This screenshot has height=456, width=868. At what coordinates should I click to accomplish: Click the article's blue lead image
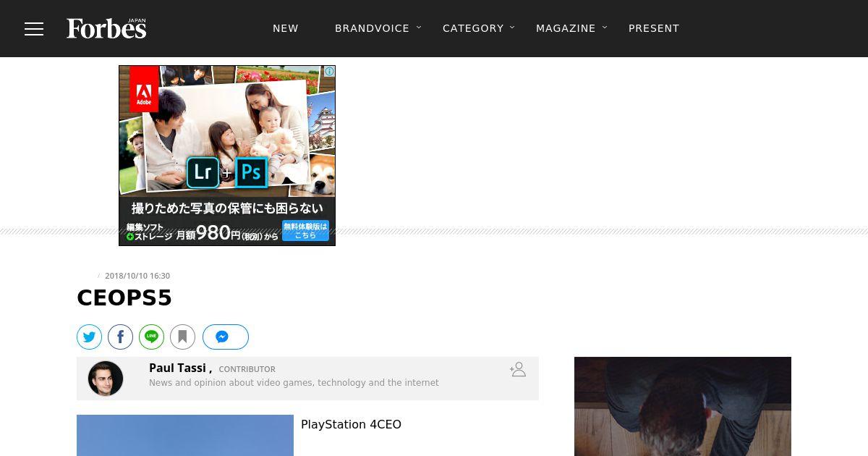pyautogui.click(x=185, y=435)
